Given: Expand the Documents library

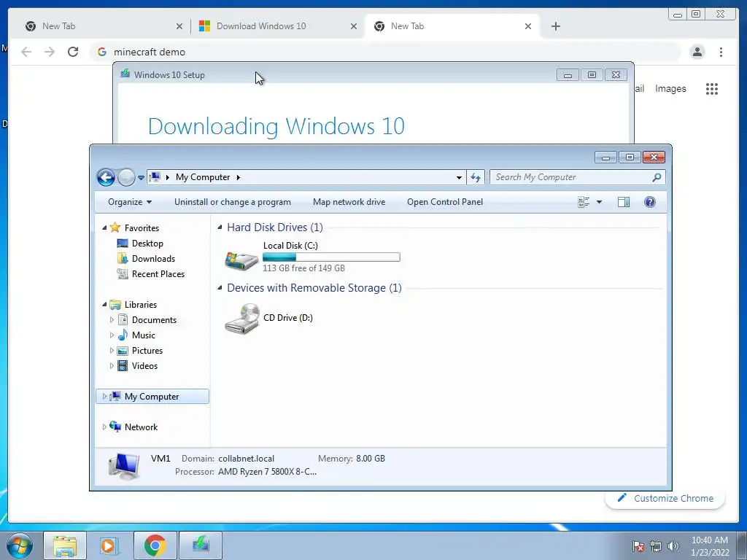Looking at the screenshot, I should (112, 320).
